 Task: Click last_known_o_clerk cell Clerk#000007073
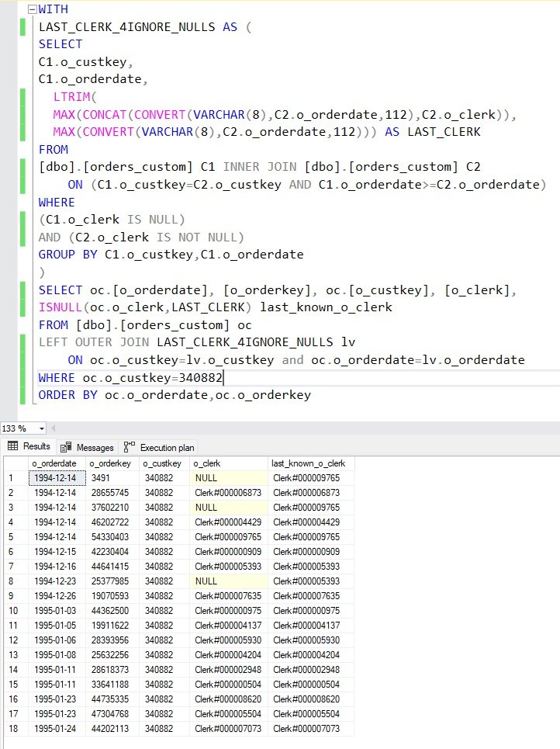311,729
